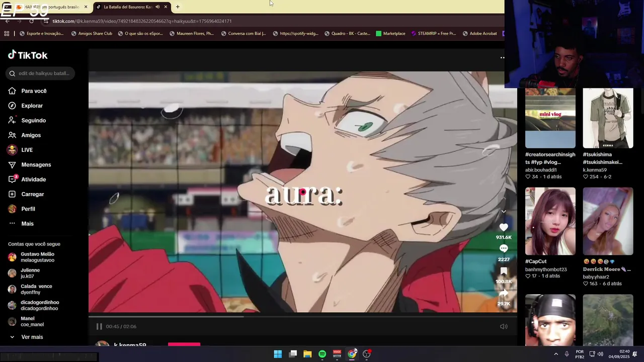This screenshot has width=644, height=362.
Task: Open the three-dot video options menu
Action: [x=502, y=58]
